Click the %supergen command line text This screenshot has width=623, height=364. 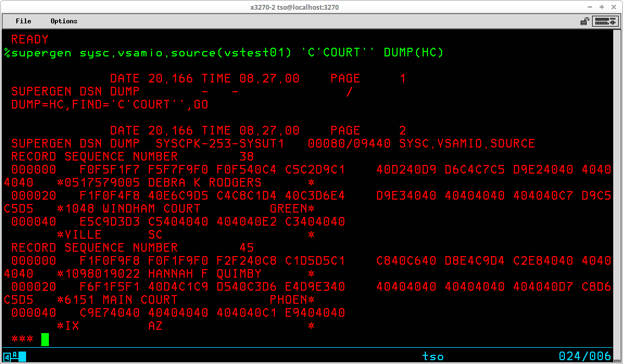coord(224,53)
